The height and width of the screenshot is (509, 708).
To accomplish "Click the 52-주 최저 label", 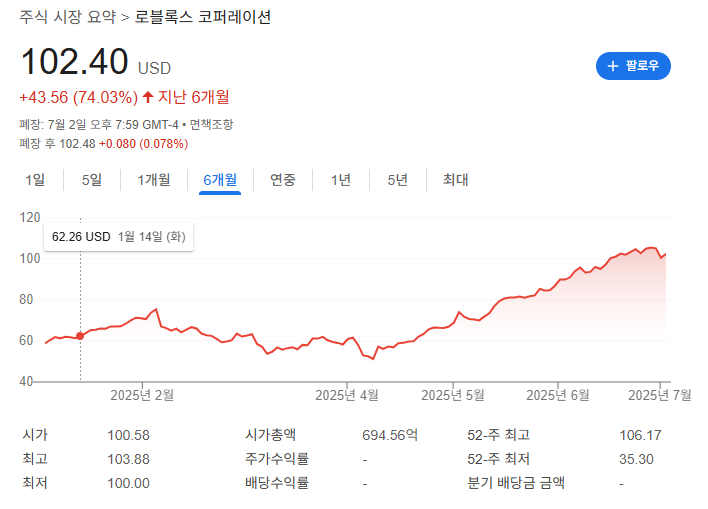I will click(x=498, y=459).
